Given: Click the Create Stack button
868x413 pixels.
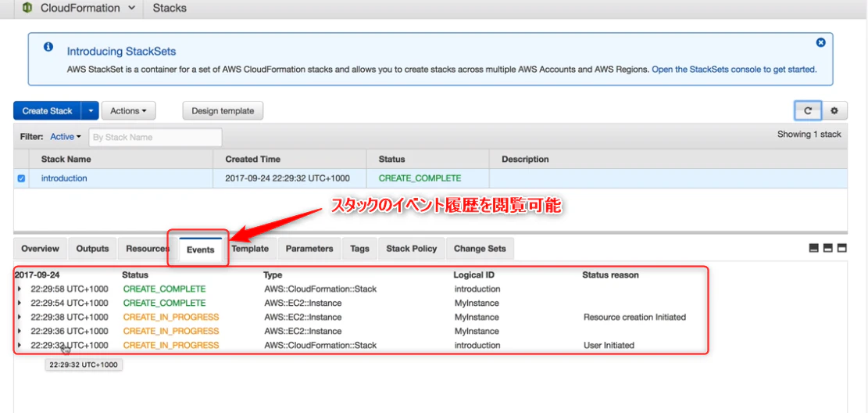Looking at the screenshot, I should click(47, 111).
